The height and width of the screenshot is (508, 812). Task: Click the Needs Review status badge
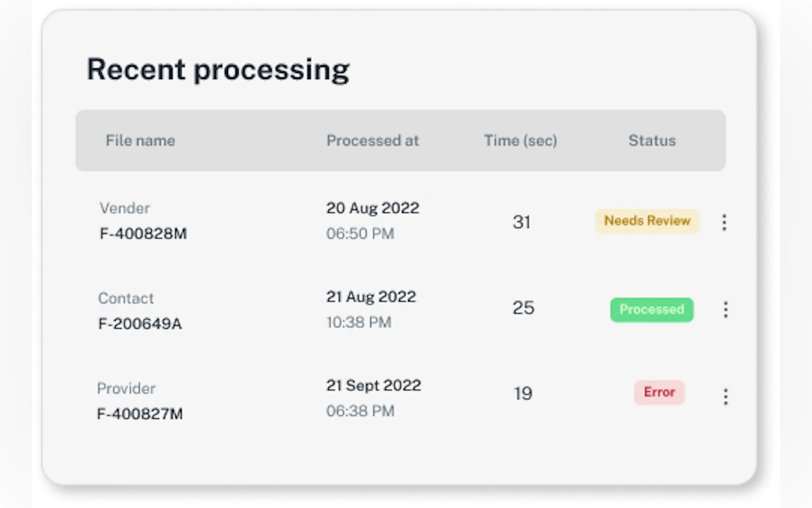point(647,221)
